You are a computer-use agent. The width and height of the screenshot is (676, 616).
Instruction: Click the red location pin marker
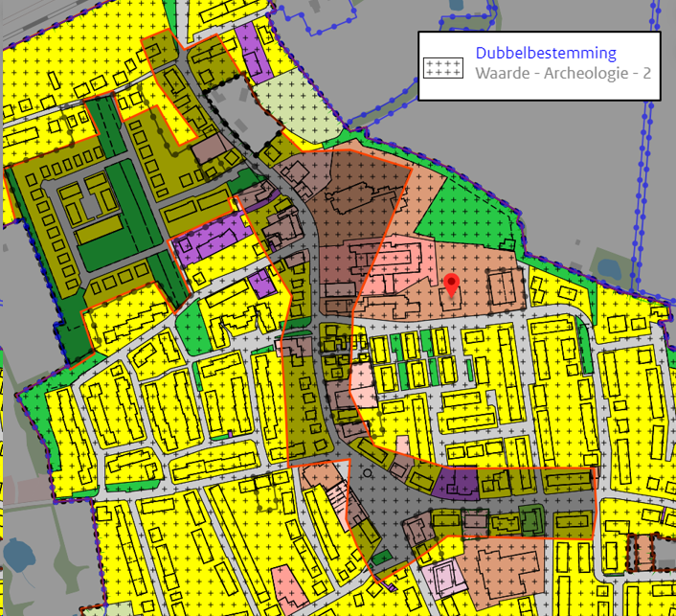point(451,285)
